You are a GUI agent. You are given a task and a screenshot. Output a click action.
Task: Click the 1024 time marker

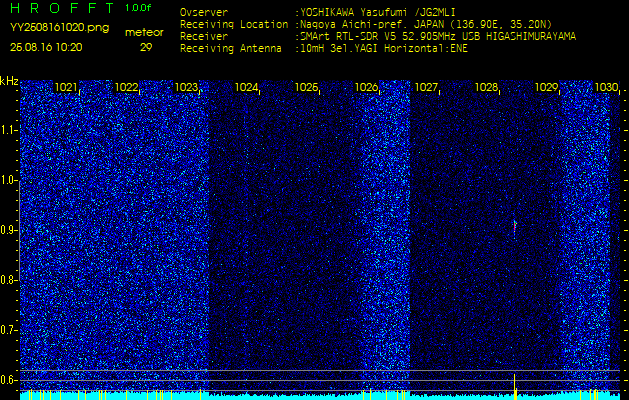tap(246, 87)
